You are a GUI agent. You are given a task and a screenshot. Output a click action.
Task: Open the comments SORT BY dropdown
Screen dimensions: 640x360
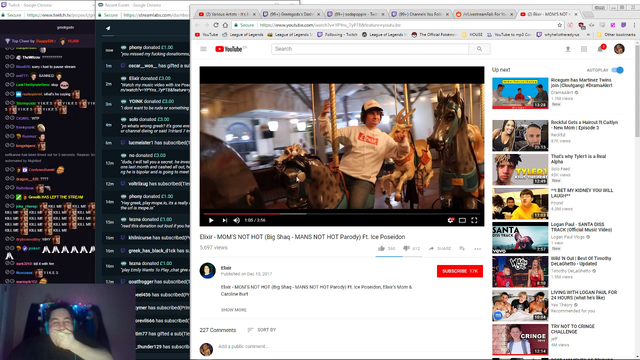(262, 330)
